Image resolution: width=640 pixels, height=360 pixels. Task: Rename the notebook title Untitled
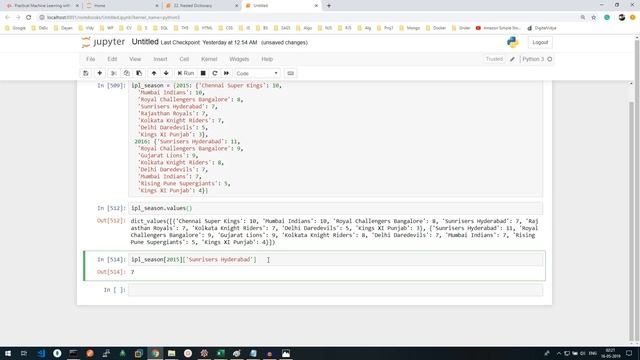pos(145,42)
